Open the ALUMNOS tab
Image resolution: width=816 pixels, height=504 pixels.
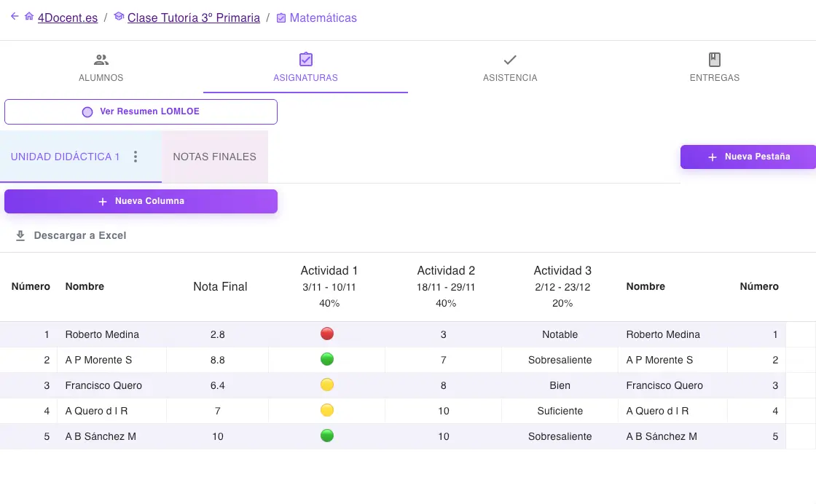[x=101, y=67]
